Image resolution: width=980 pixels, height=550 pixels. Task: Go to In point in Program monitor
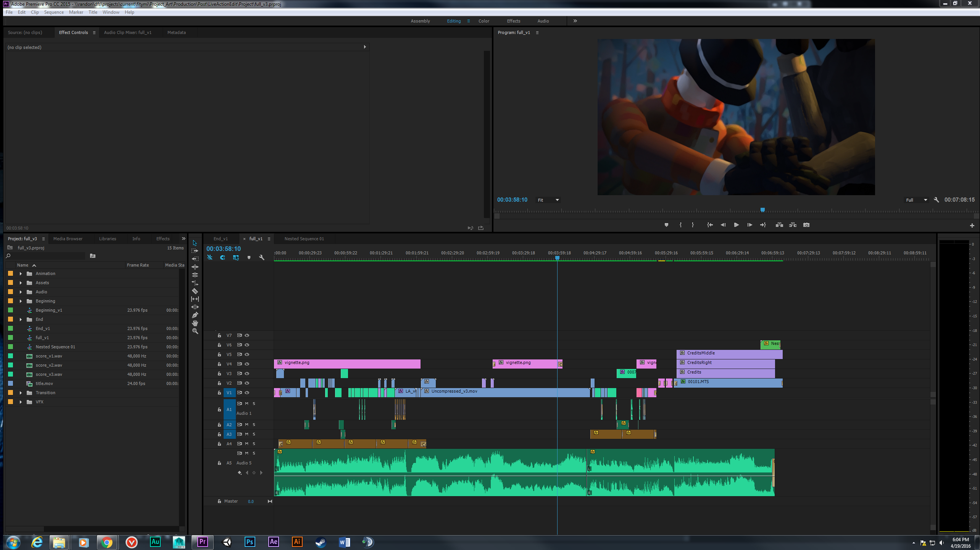pyautogui.click(x=709, y=225)
